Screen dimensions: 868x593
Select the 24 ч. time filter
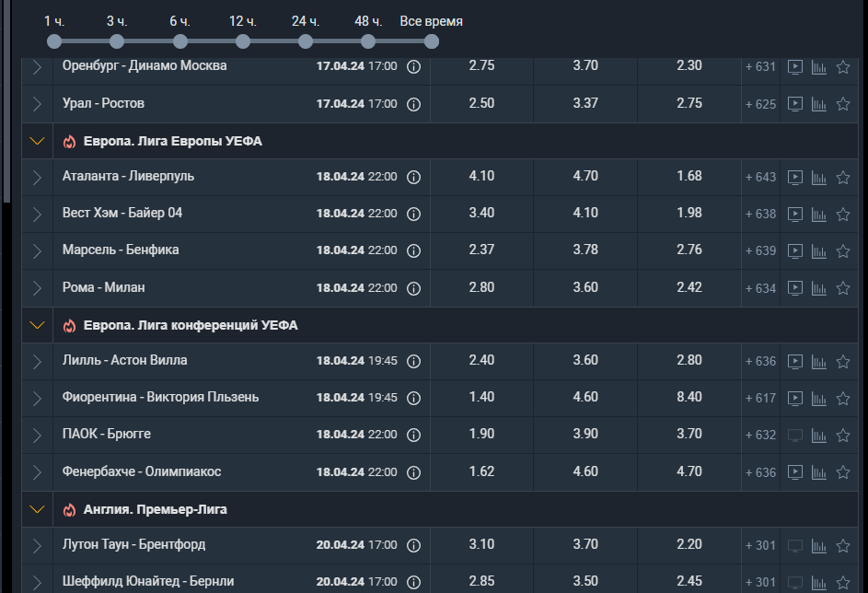coord(306,41)
